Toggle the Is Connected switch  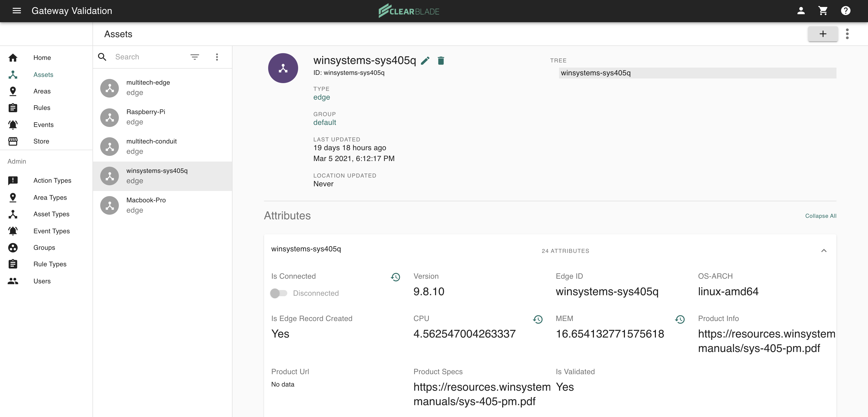279,293
